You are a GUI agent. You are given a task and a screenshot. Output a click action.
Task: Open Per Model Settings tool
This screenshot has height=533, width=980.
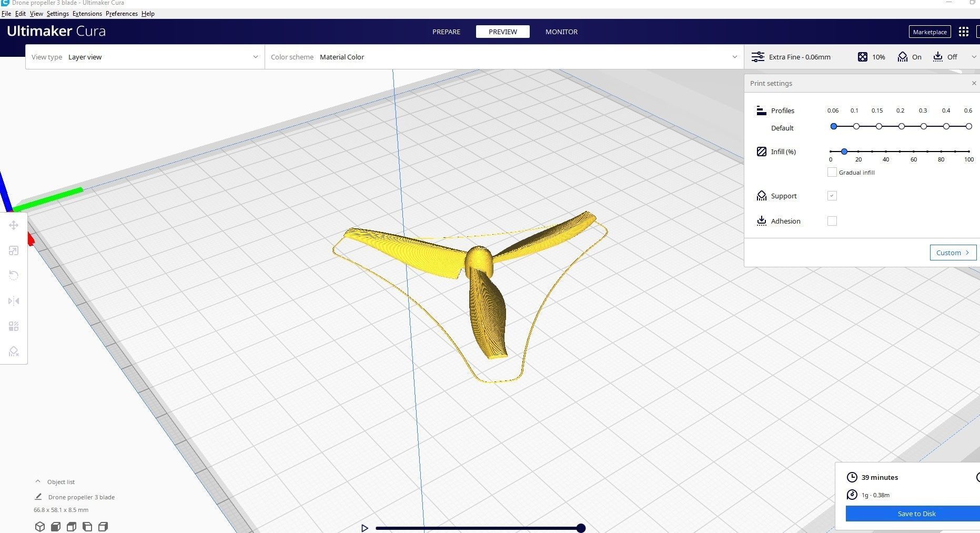(14, 326)
